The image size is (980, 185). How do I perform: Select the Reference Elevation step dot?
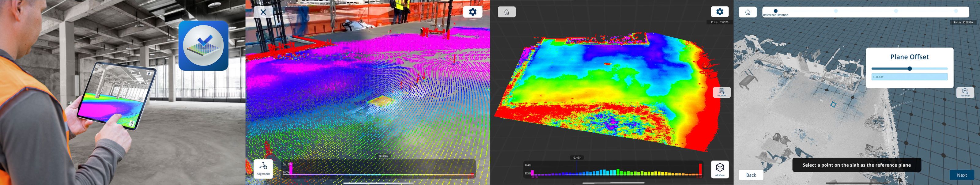point(775,11)
